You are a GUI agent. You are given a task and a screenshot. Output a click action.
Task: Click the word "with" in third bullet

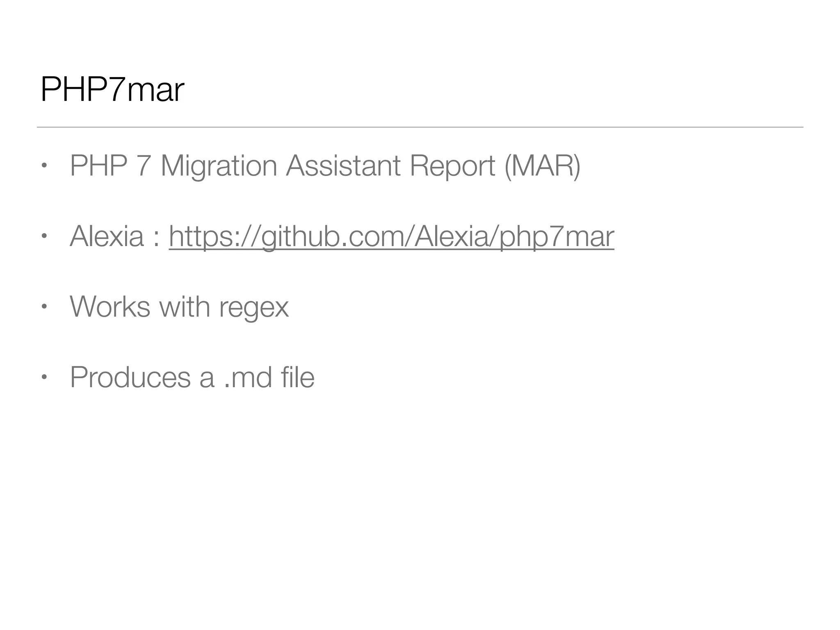point(184,307)
